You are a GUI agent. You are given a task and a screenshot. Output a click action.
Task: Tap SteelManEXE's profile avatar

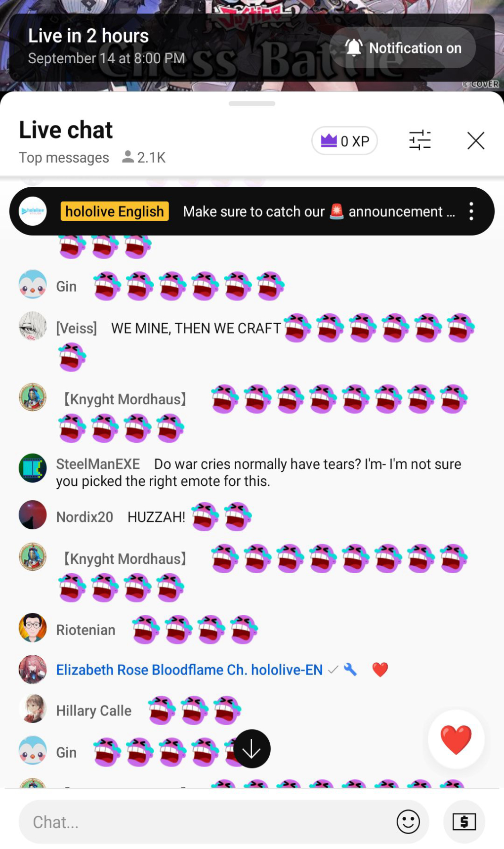33,468
